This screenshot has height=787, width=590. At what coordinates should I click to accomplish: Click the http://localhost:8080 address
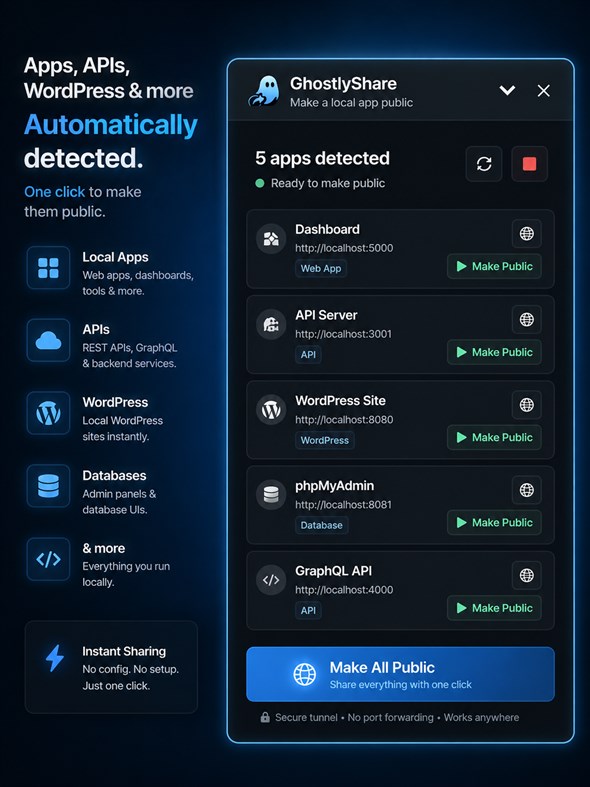click(344, 420)
